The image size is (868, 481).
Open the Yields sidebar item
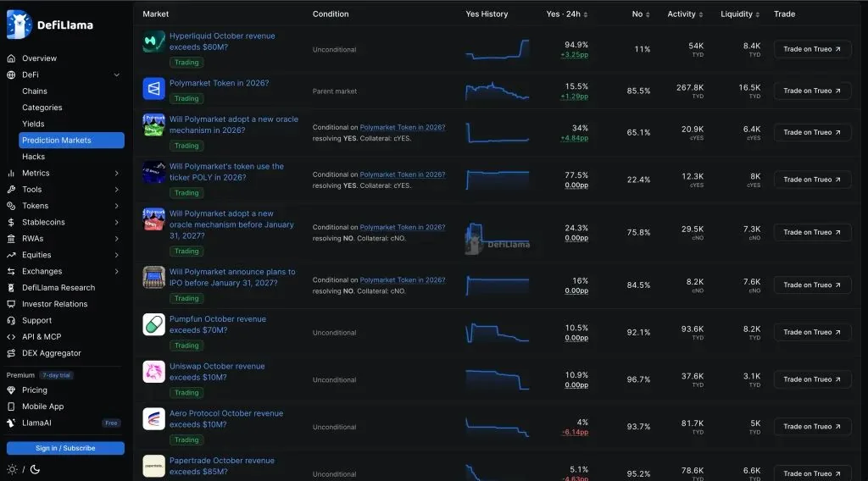click(x=33, y=124)
